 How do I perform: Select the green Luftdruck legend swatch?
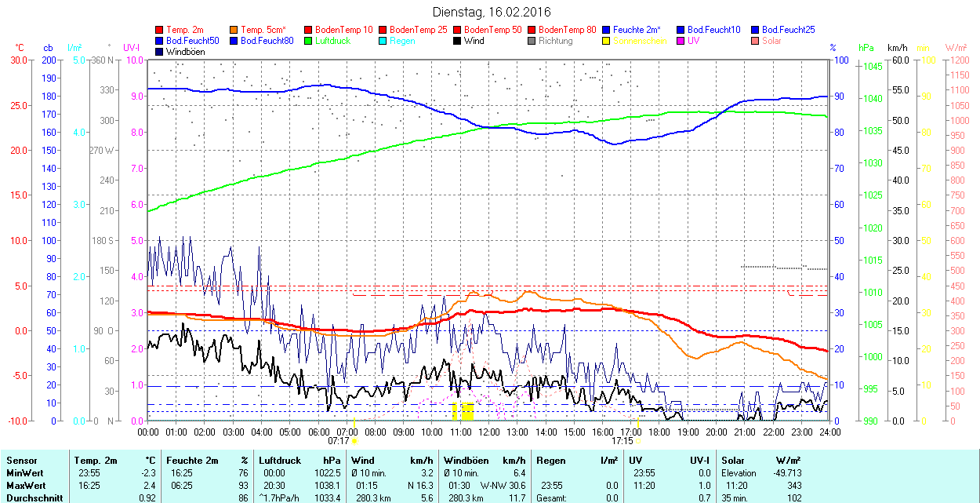pos(309,41)
